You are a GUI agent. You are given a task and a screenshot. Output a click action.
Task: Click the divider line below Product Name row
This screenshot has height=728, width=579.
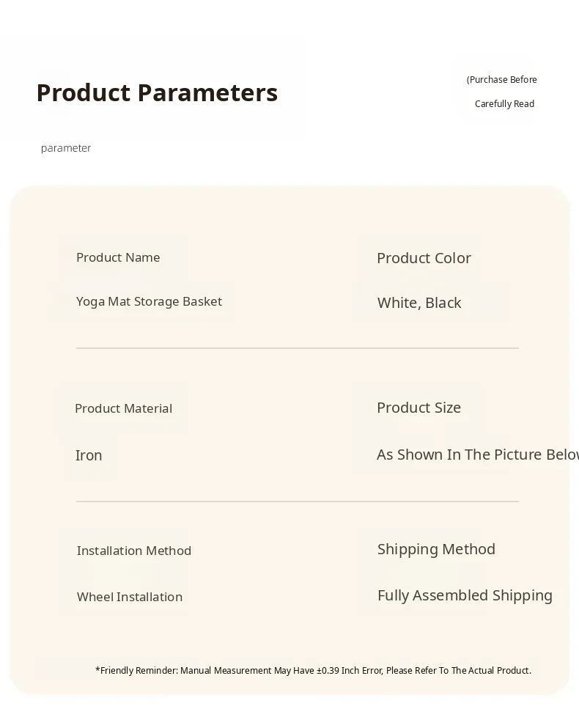pos(297,348)
